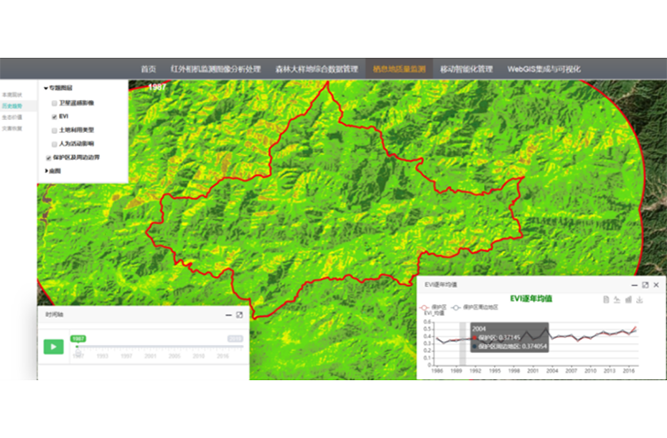Go to WebGIS集成与可视化 menu item
667x438 pixels.
pyautogui.click(x=550, y=69)
